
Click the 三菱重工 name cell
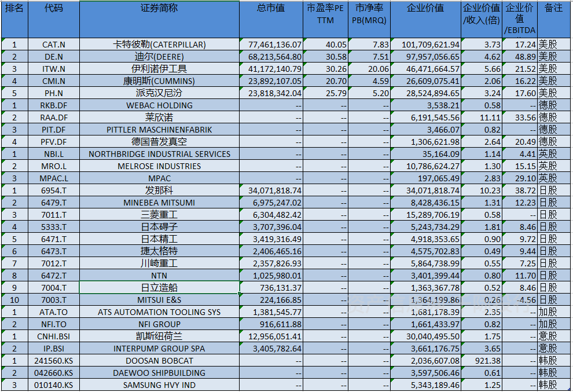159,215
